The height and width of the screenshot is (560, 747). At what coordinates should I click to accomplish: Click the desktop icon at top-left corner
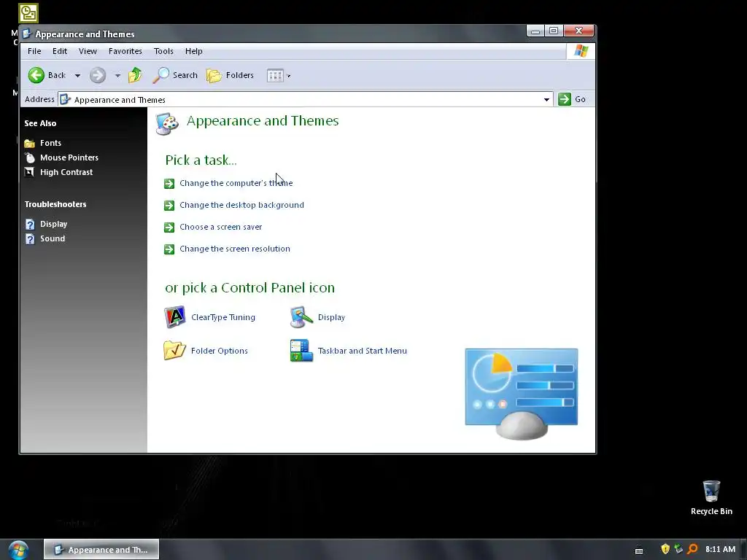[28, 13]
